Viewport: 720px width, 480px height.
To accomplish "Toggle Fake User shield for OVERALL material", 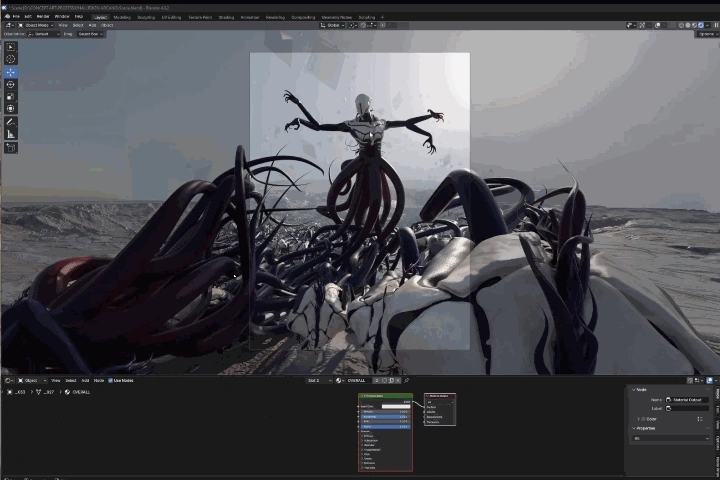I will (x=384, y=380).
